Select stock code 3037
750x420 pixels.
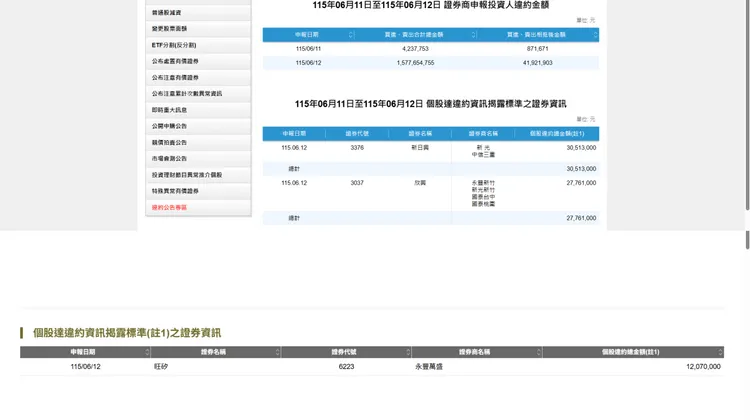[357, 183]
